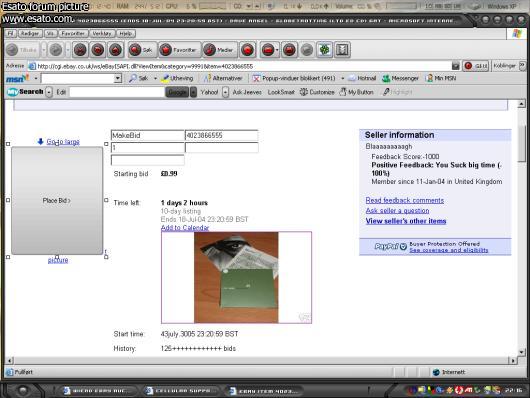Click the MSN toolbar Søk magnifier

139,78
